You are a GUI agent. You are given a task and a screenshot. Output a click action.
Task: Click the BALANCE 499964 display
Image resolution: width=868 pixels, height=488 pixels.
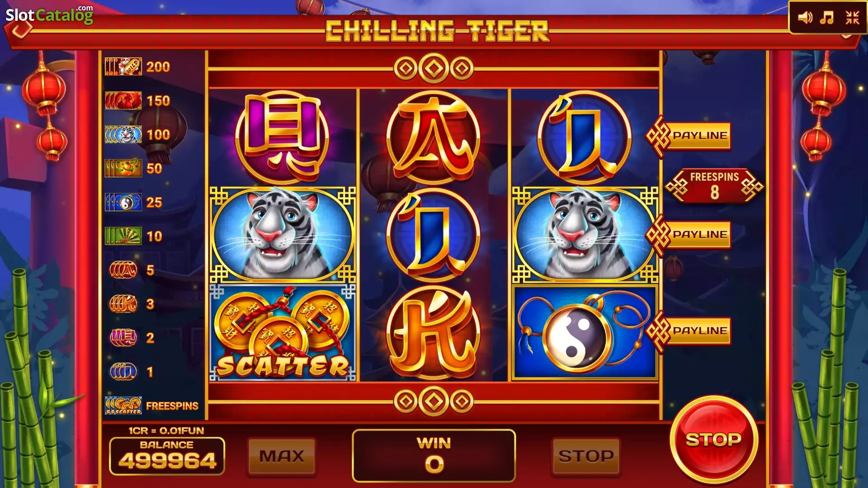(167, 456)
